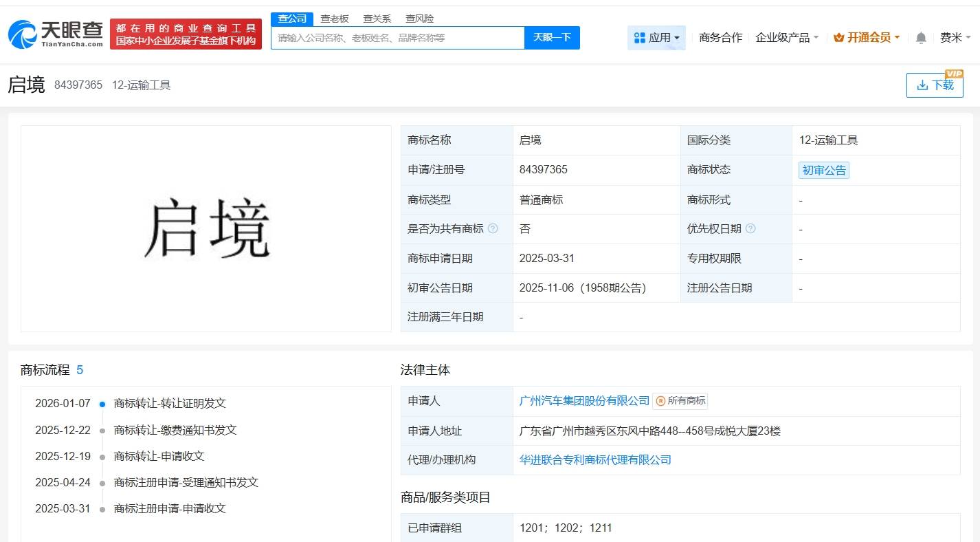Image resolution: width=980 pixels, height=542 pixels.
Task: Click the blue dot beside the 2026-01-07 entry
Action: (x=102, y=404)
